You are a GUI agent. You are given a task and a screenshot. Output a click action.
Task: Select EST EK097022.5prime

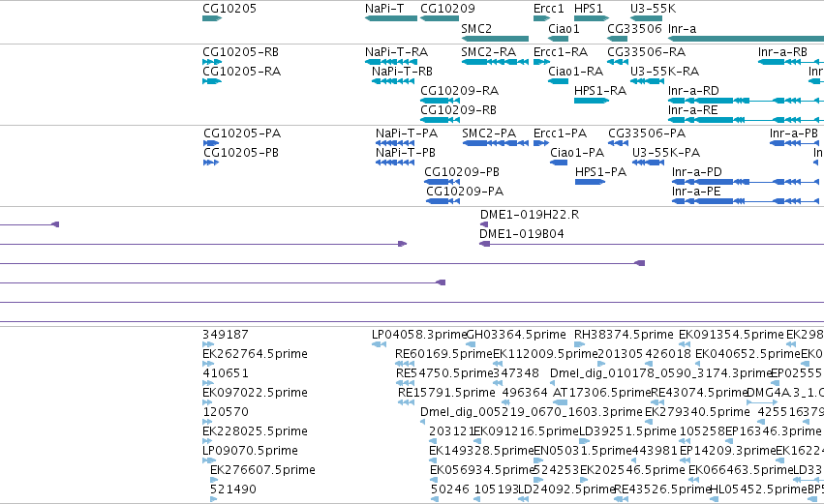click(x=208, y=402)
